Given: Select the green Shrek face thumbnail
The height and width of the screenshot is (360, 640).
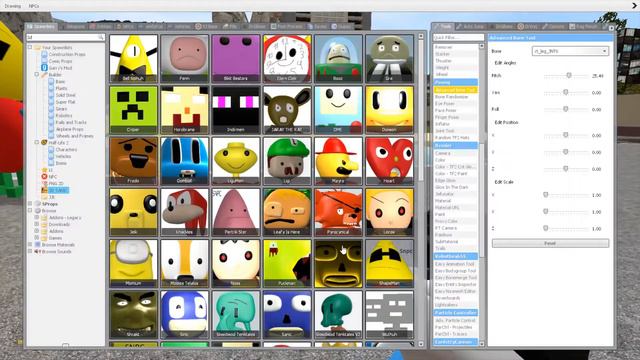Looking at the screenshot, I should click(x=133, y=314).
